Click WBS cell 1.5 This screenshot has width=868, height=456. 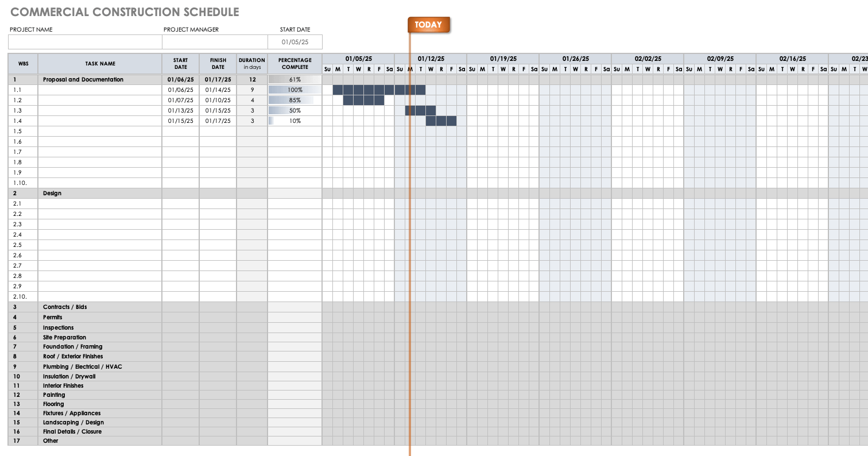click(x=23, y=132)
